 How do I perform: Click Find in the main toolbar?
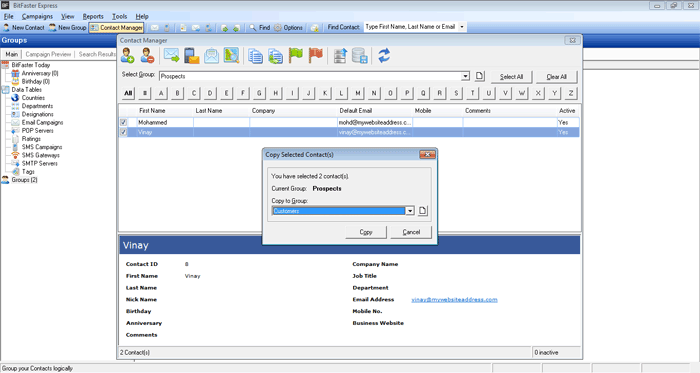pyautogui.click(x=259, y=28)
